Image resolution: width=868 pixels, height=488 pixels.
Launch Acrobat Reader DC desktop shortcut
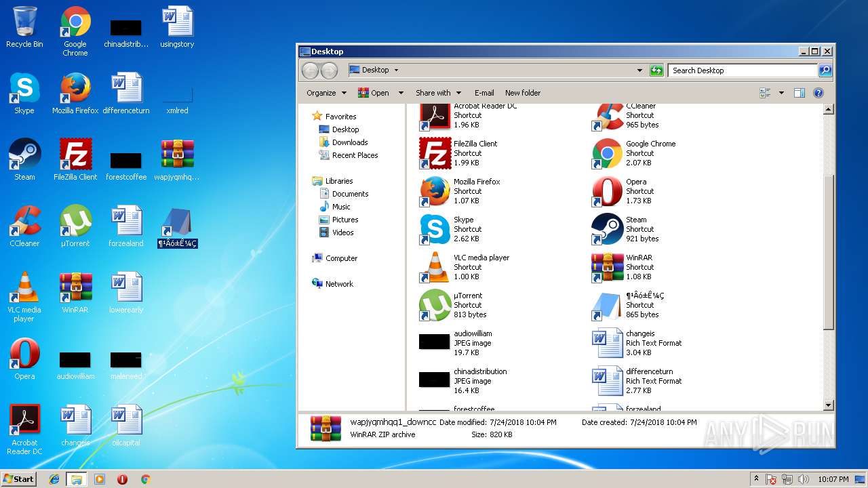(x=24, y=430)
